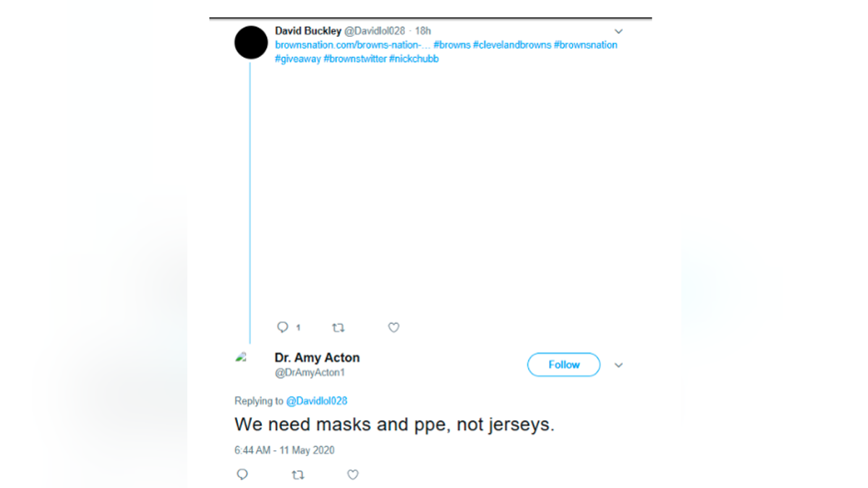Open David Buckley's profile avatar
Screen dimensions: 868x488
coord(250,42)
